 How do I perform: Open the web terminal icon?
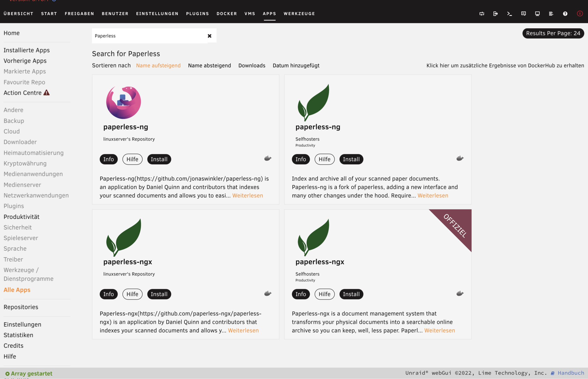tap(509, 14)
